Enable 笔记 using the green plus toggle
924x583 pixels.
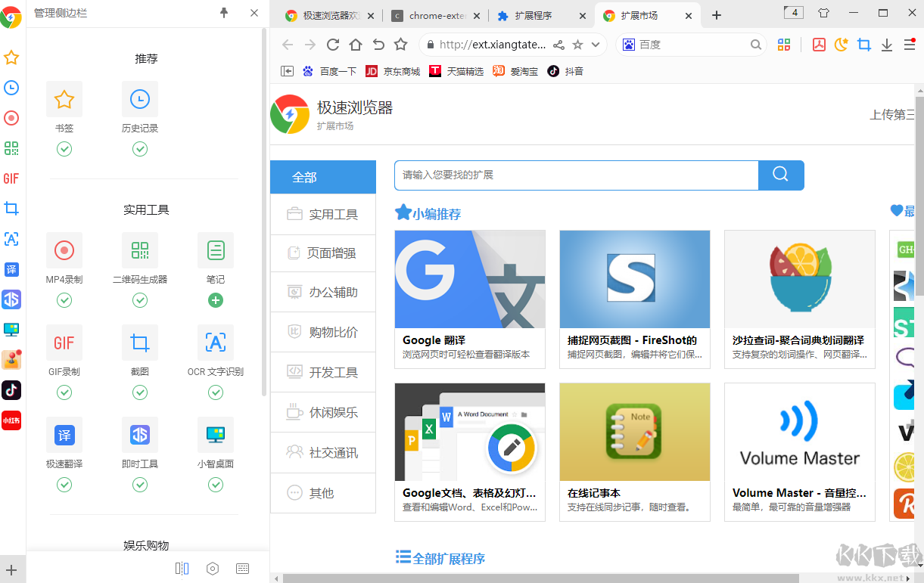click(x=215, y=300)
